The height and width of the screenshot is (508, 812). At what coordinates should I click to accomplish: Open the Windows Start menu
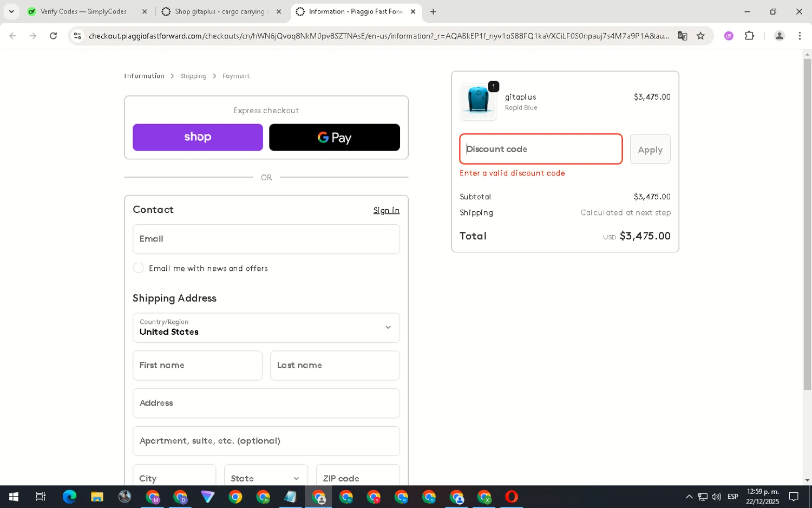[x=14, y=497]
